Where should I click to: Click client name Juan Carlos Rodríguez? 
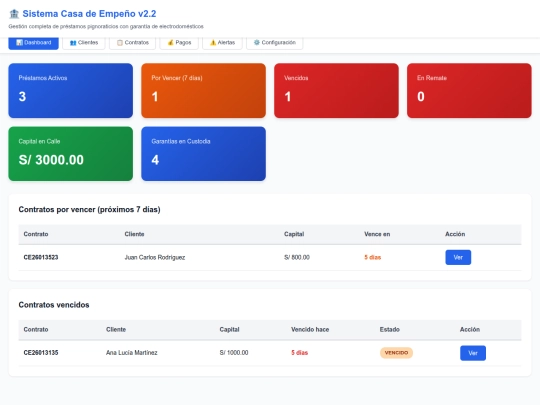[x=155, y=257]
